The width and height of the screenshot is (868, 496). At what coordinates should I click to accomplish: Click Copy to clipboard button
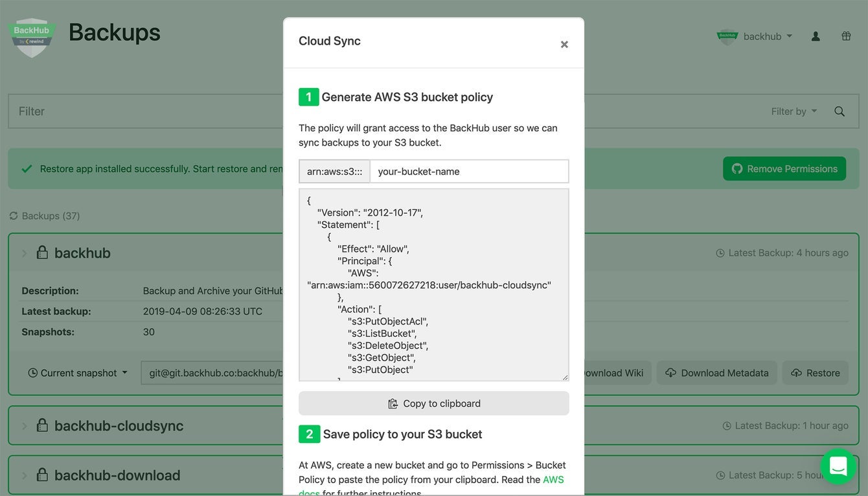433,403
